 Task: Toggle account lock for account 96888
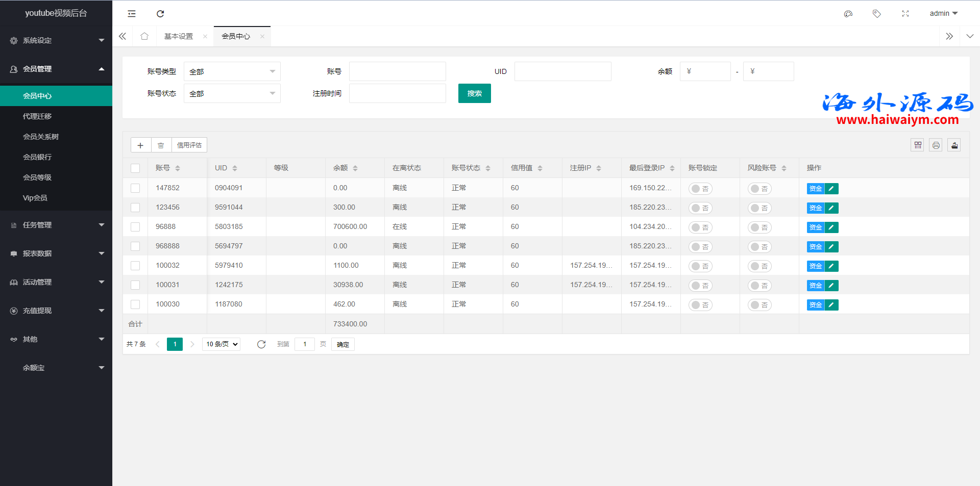[700, 227]
